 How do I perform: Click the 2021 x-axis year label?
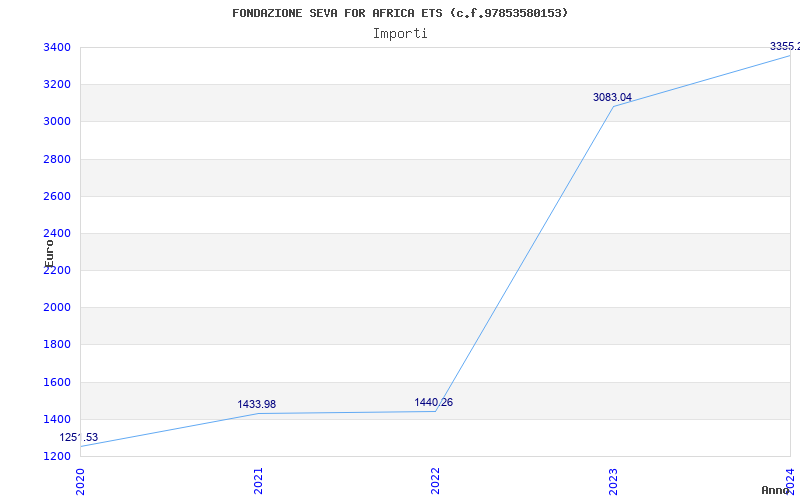tap(258, 480)
